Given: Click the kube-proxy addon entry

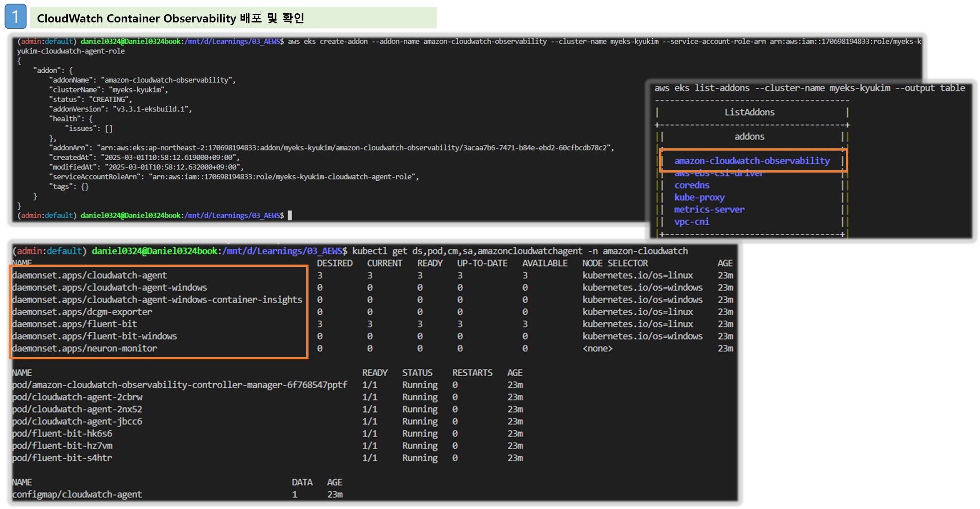Looking at the screenshot, I should (x=699, y=197).
